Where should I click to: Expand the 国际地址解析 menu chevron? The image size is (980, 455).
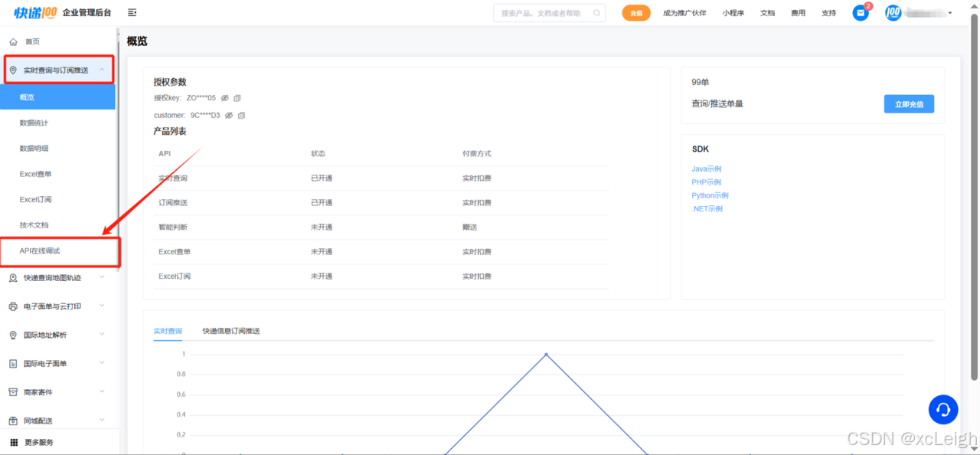coord(103,335)
